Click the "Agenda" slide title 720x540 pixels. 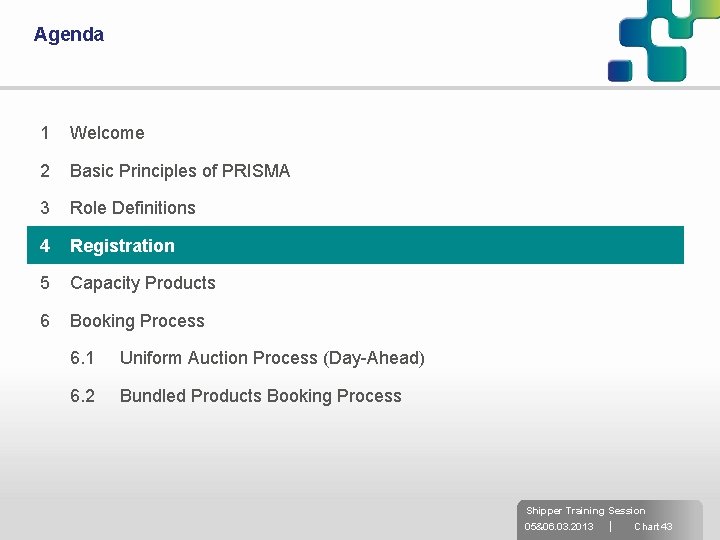(x=68, y=35)
